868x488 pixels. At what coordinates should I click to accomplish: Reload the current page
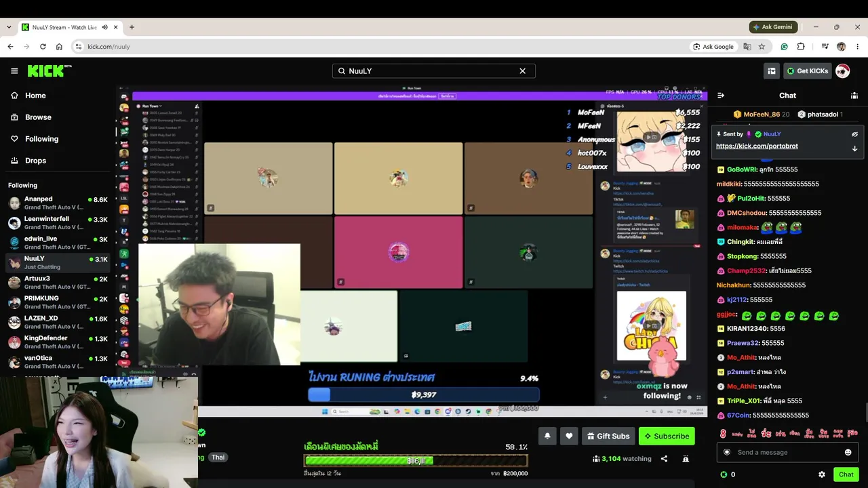(x=43, y=47)
